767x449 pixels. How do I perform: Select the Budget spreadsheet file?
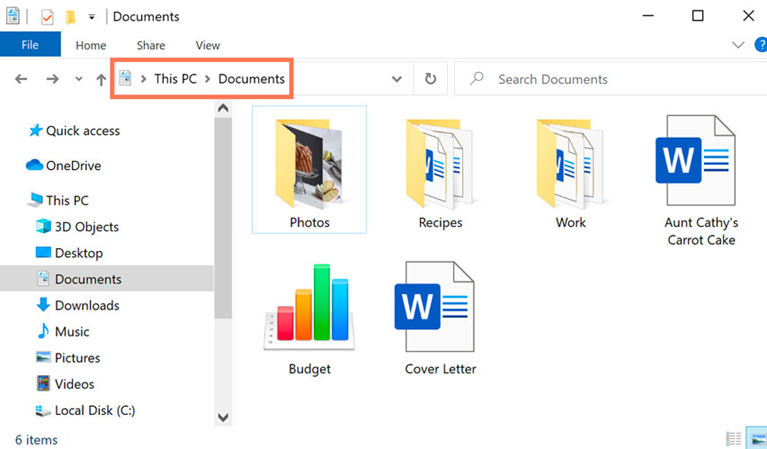tap(309, 319)
